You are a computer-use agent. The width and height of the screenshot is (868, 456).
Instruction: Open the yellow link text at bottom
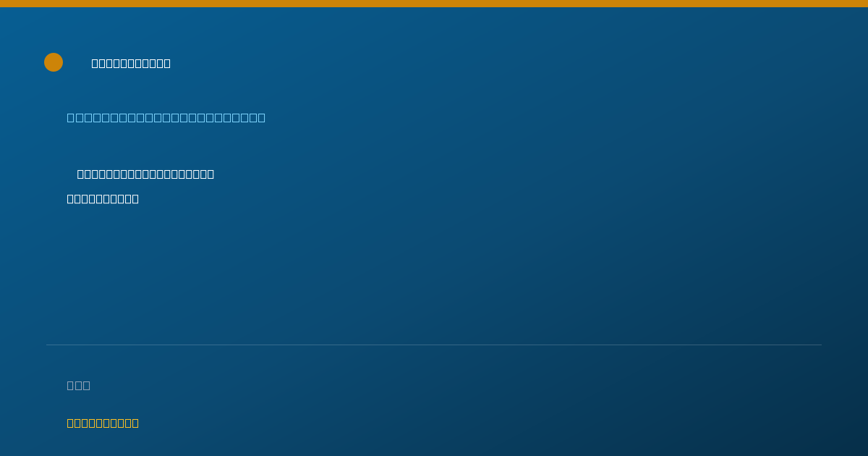(103, 423)
